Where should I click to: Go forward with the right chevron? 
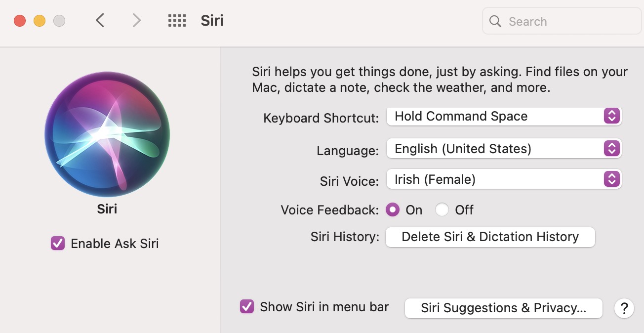136,21
